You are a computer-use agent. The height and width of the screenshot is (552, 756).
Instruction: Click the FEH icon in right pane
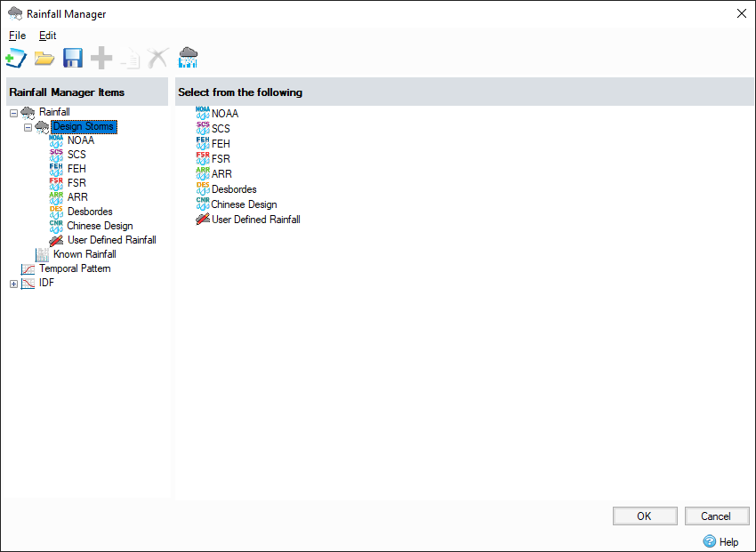click(203, 143)
